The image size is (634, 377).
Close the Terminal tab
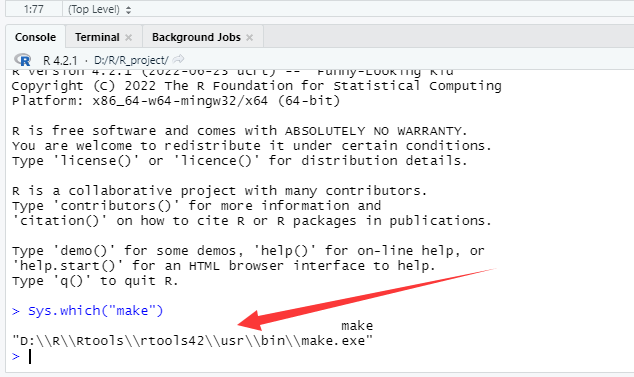[x=129, y=38]
